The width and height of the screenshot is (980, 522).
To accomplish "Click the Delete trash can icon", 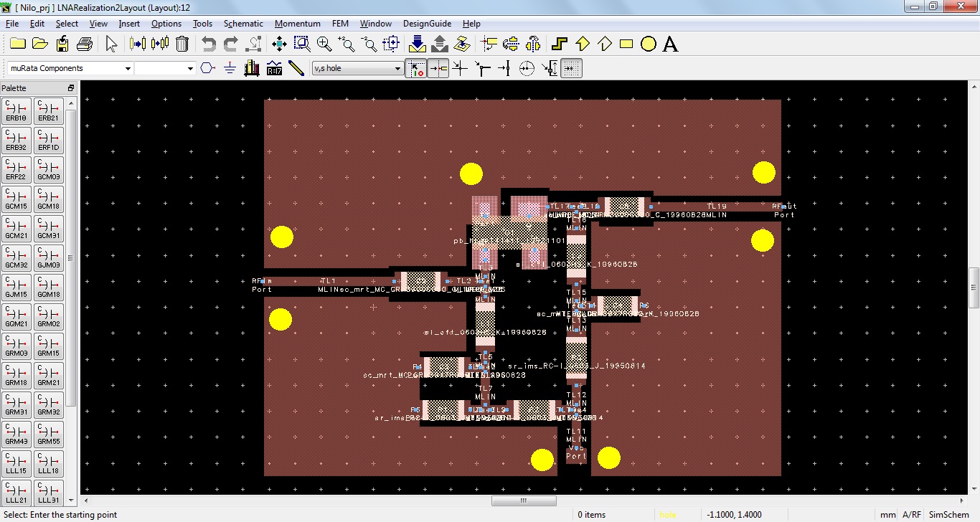I will point(182,44).
